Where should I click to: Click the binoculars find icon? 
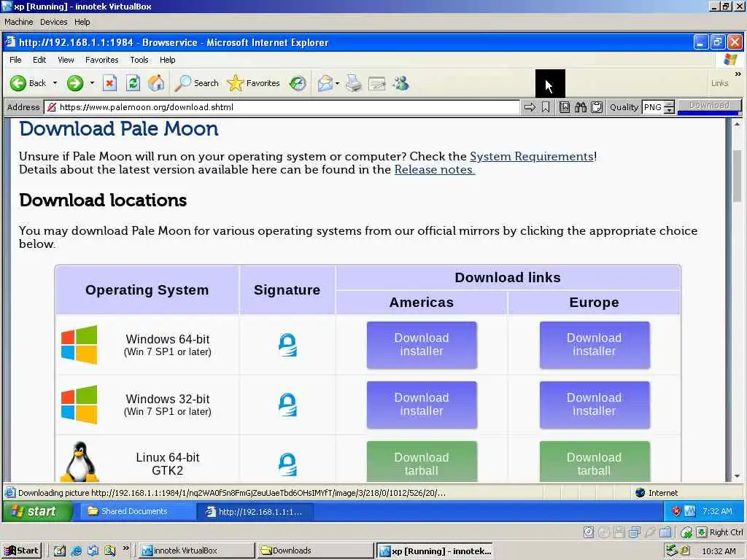(580, 107)
